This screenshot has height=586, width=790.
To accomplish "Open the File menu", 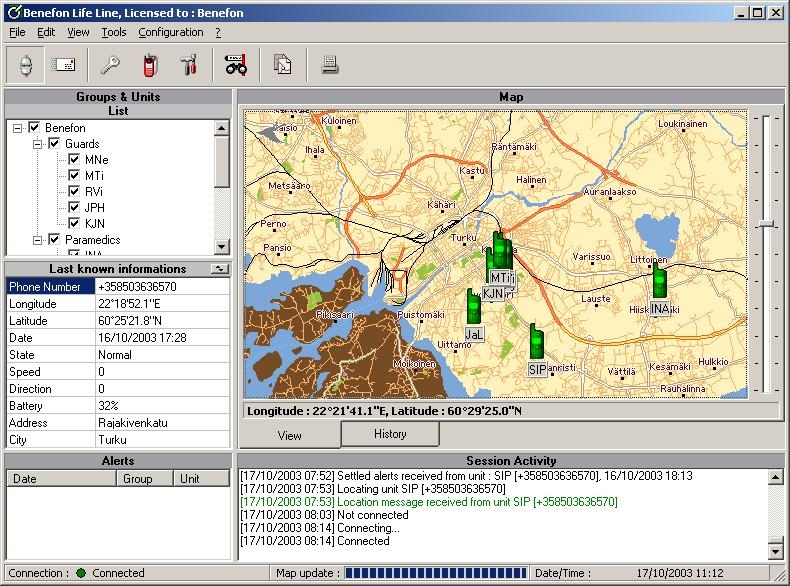I will tap(17, 32).
